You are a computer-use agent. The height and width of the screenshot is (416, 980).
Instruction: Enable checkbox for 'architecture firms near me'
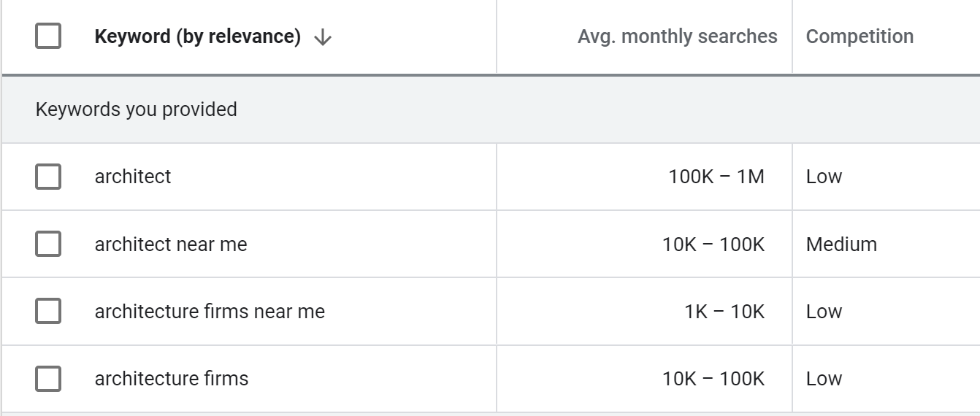48,312
